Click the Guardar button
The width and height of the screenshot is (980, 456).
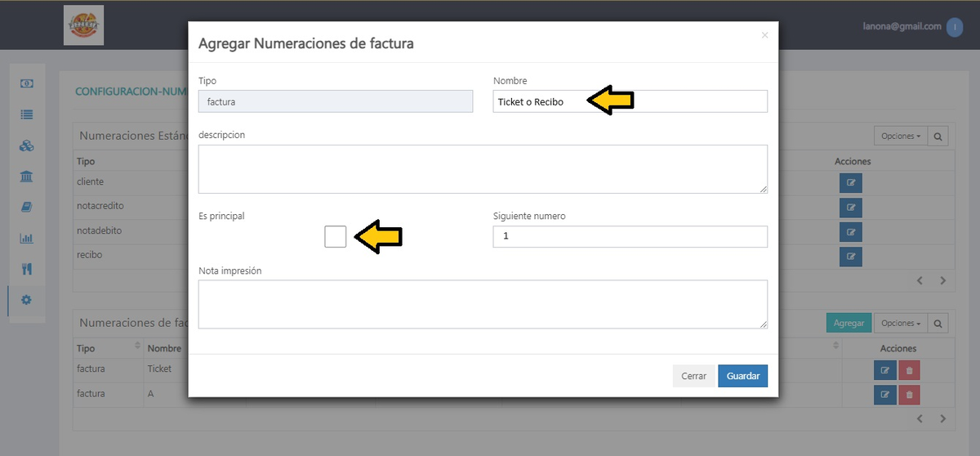[x=742, y=376]
